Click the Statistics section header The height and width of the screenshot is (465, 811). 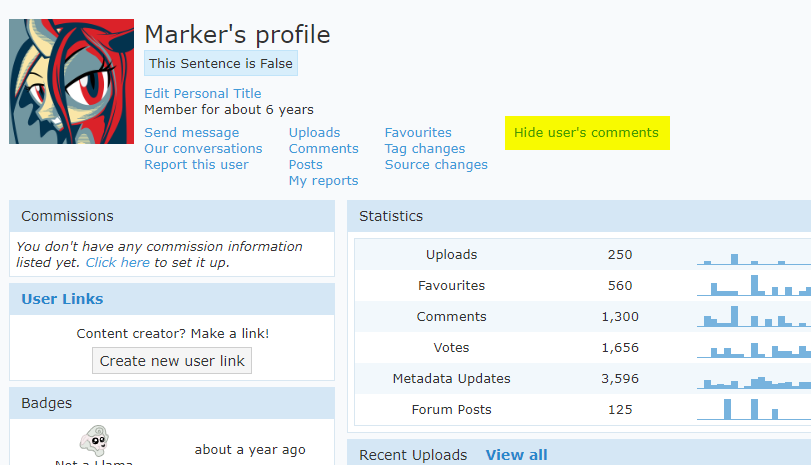pyautogui.click(x=579, y=216)
